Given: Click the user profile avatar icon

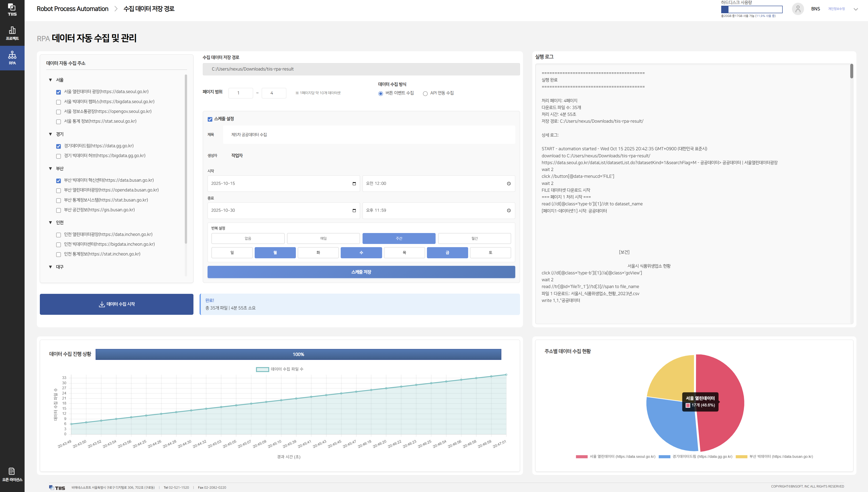Looking at the screenshot, I should 798,9.
